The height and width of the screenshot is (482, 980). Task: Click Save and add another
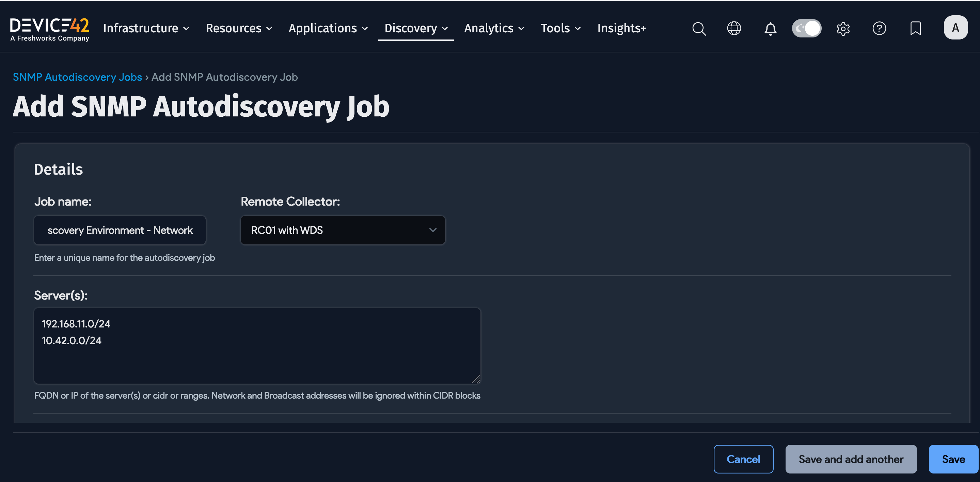(851, 459)
